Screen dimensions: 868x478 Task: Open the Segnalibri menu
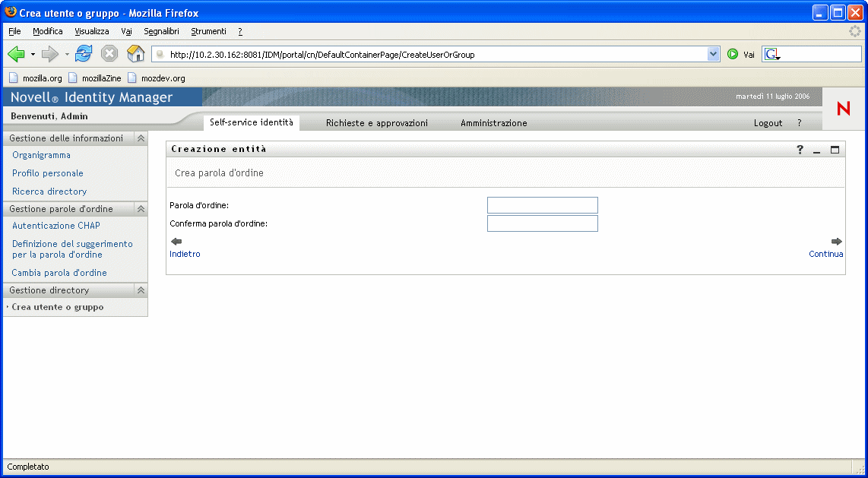pos(161,31)
